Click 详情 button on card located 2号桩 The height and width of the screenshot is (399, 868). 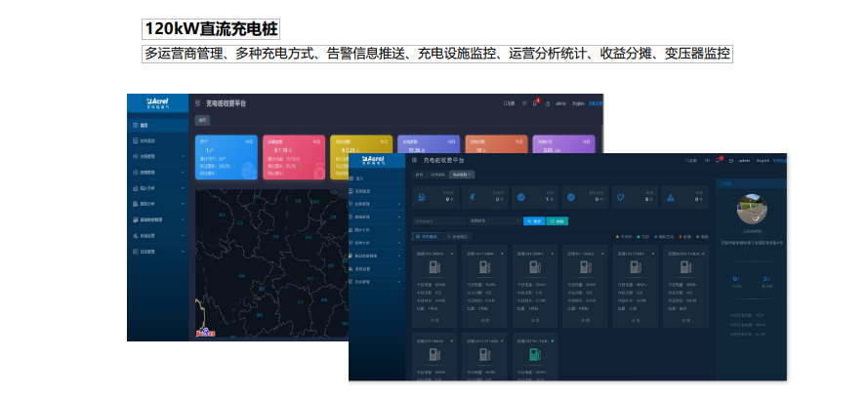tap(485, 320)
